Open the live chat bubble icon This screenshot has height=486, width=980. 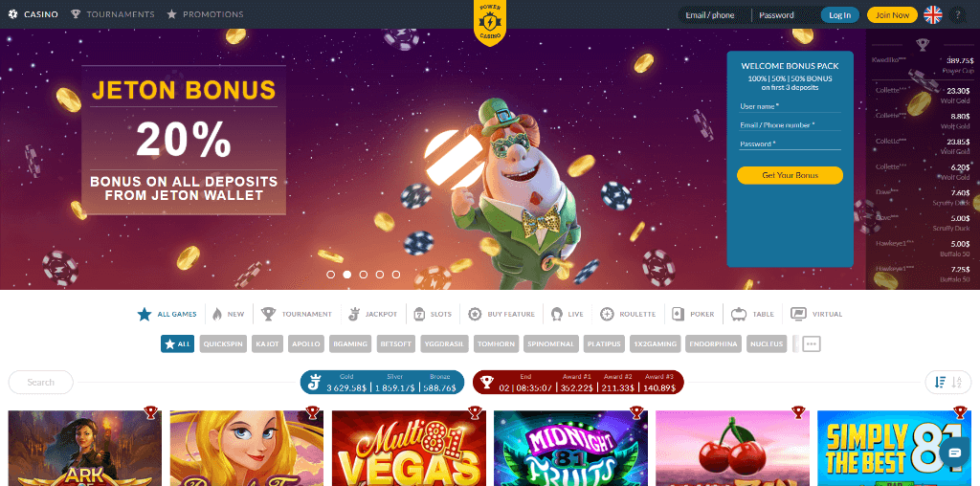954,453
